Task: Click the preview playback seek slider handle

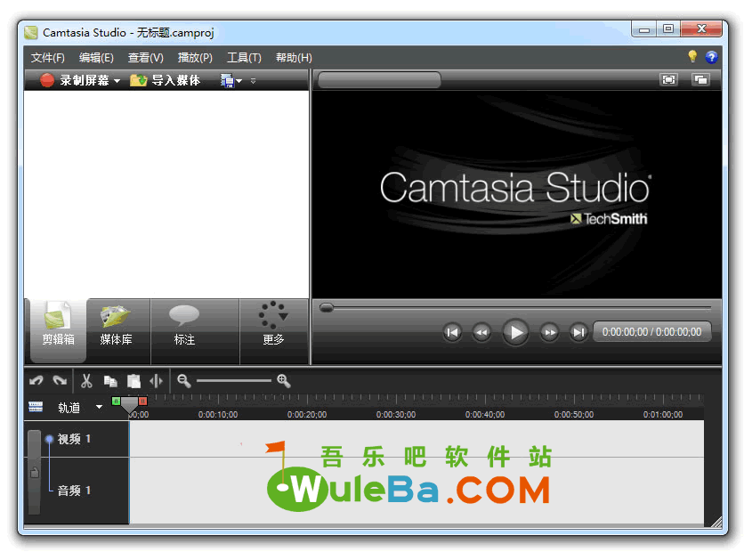Action: point(327,307)
